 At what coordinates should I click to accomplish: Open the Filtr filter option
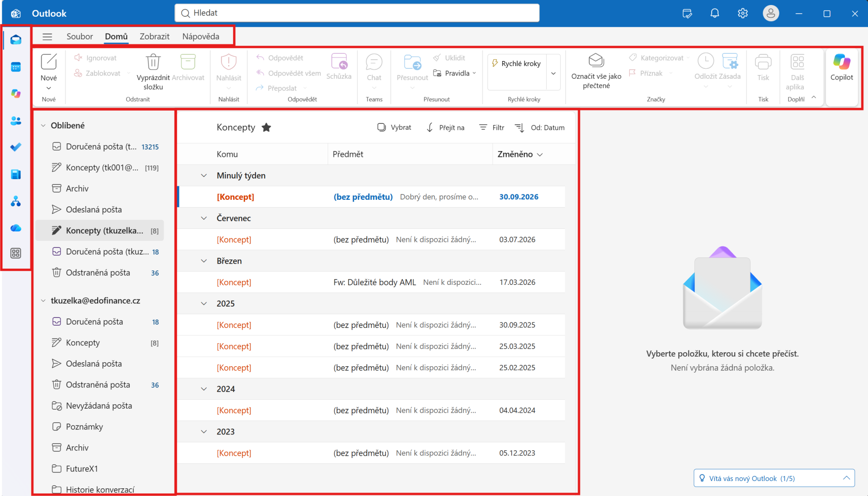click(x=492, y=128)
